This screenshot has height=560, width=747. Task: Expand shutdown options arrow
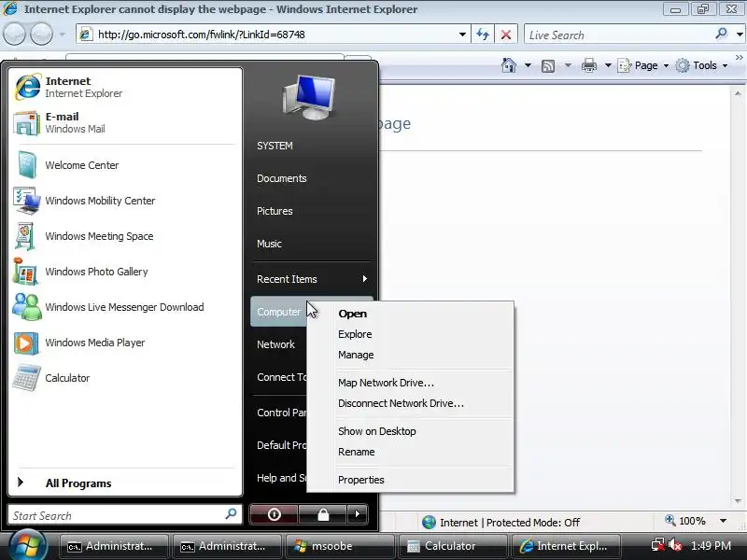tap(358, 514)
